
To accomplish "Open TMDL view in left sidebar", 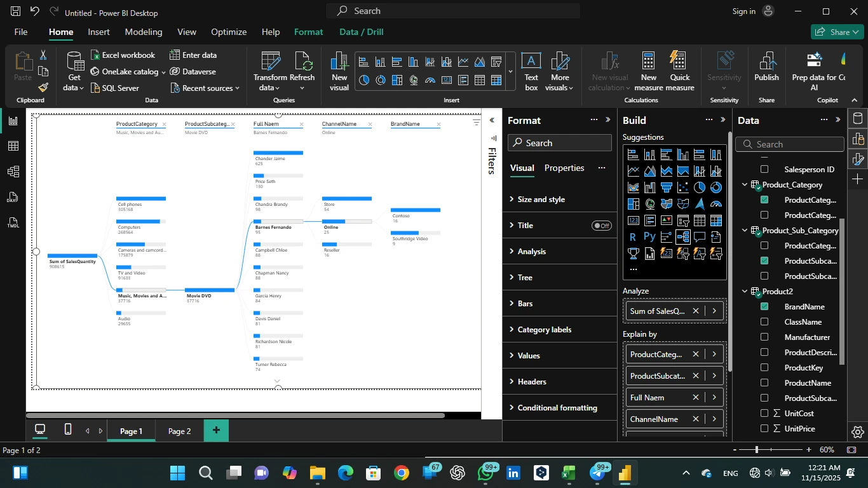I will 13,223.
